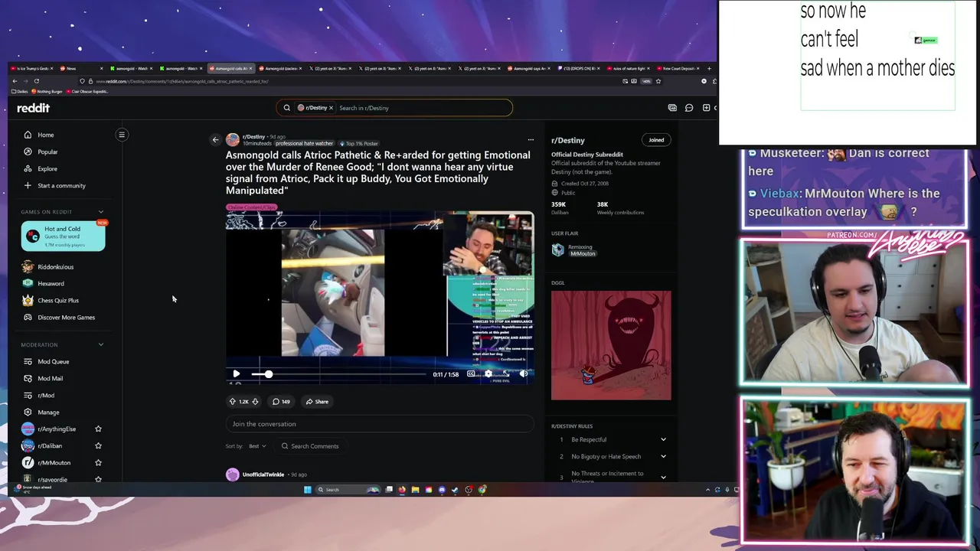Play the embedded video
Screen dimensions: 980x551
237,374
